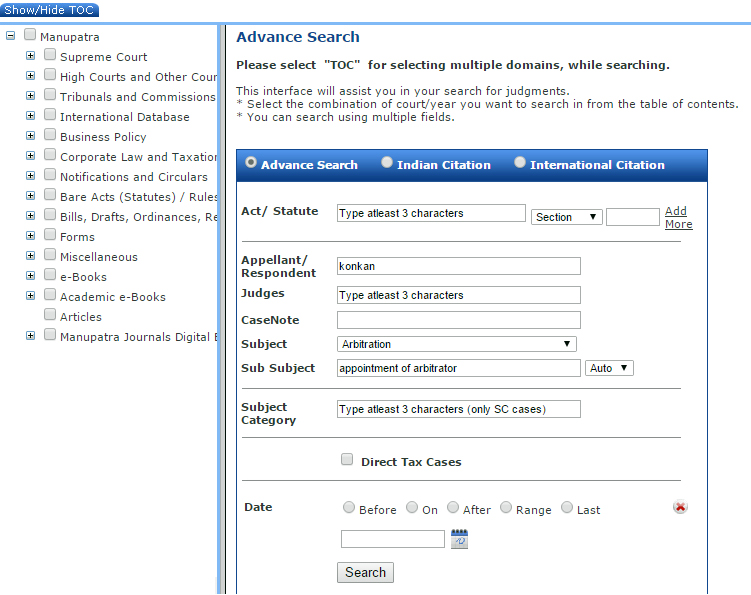The height and width of the screenshot is (595, 751).
Task: Click the CaseNote input field
Action: tap(459, 320)
